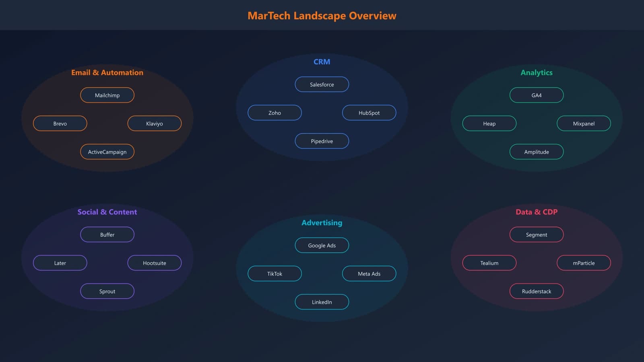Select Klaviyo in the Email & Automation bubble

pos(155,123)
